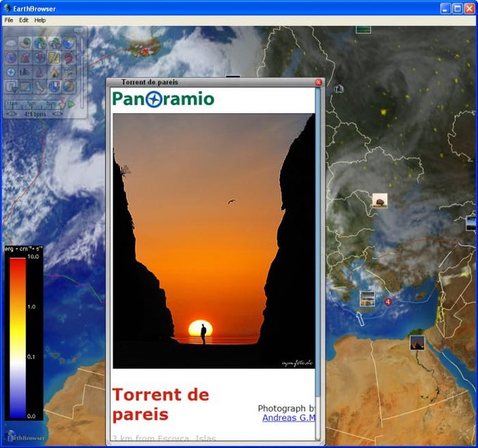
Task: Open the Help menu
Action: pyautogui.click(x=40, y=20)
